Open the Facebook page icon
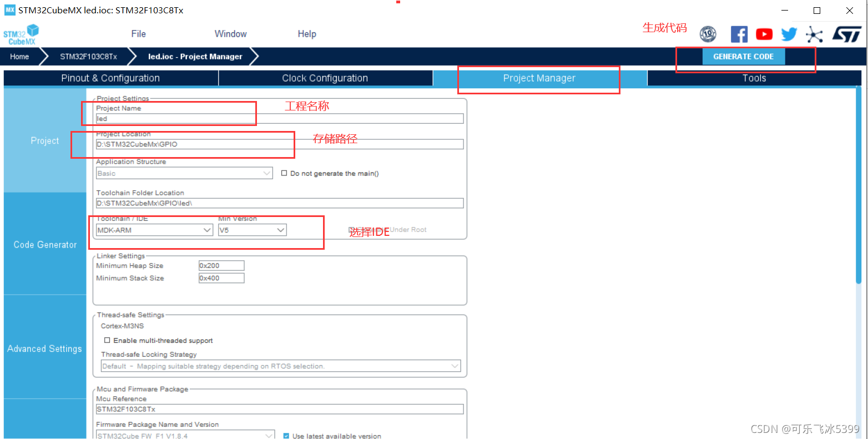868x439 pixels. pyautogui.click(x=739, y=34)
